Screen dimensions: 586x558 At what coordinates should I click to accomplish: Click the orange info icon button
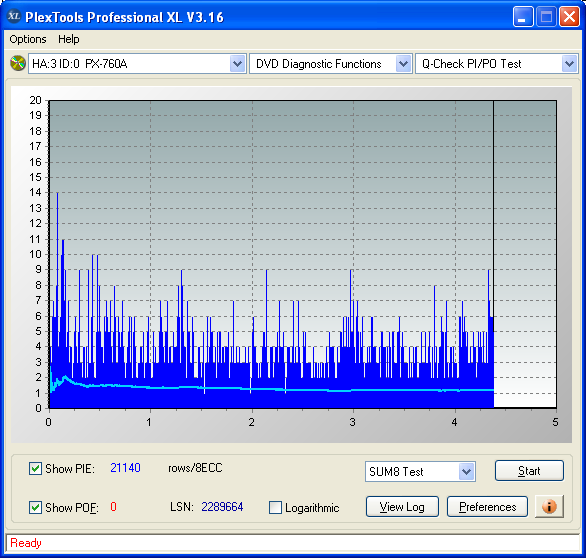pos(549,507)
